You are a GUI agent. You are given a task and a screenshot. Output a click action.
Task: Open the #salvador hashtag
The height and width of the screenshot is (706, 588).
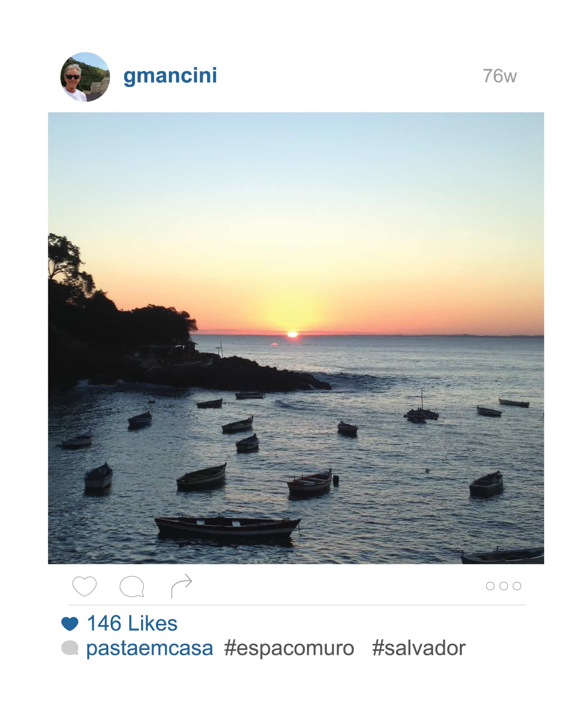coord(419,648)
